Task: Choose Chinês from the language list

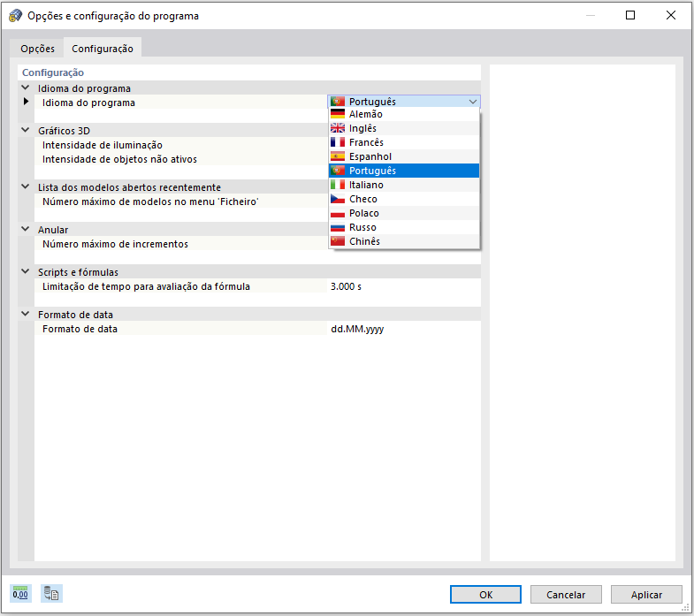Action: [x=404, y=241]
